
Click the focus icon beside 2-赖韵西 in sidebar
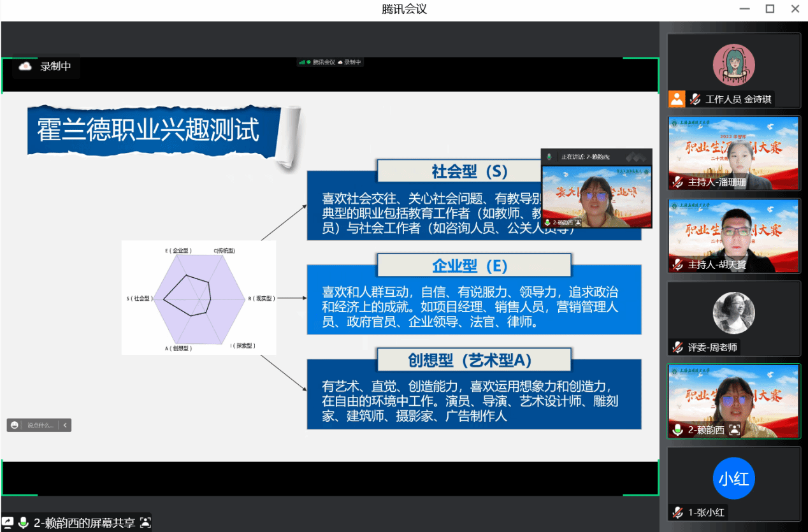[735, 430]
